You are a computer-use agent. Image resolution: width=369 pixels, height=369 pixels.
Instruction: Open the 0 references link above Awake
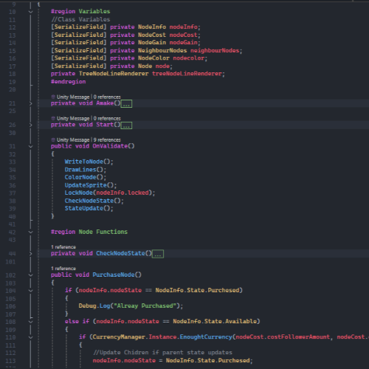(107, 97)
